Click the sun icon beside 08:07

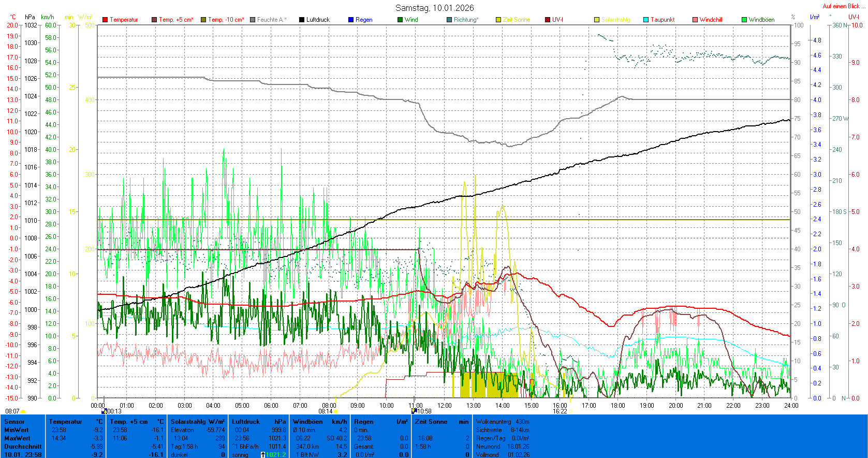coord(23,411)
